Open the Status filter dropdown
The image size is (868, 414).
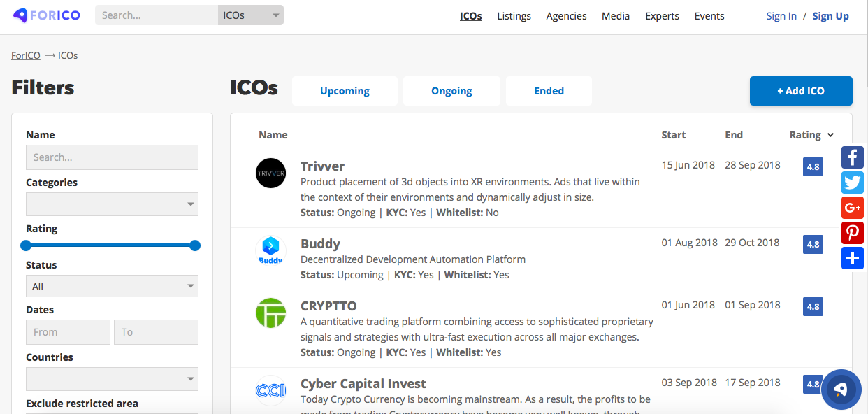[112, 286]
